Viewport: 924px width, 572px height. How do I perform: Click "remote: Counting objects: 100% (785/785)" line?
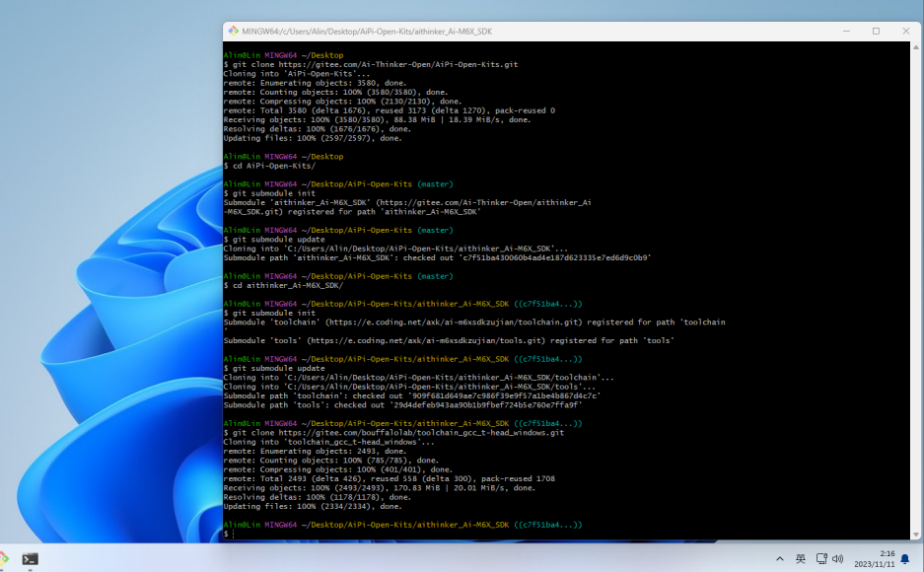click(331, 461)
